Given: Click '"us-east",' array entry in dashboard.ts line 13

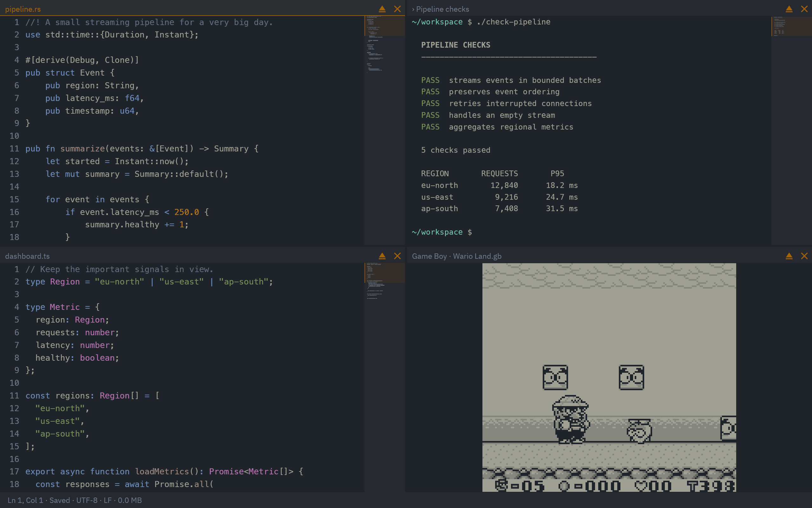Looking at the screenshot, I should coord(60,421).
